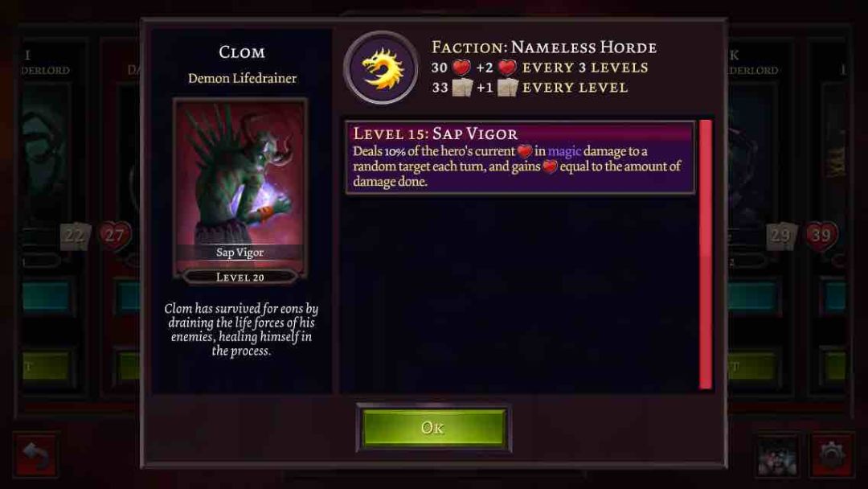Click the Faction: Nameless Horde heading

[544, 47]
